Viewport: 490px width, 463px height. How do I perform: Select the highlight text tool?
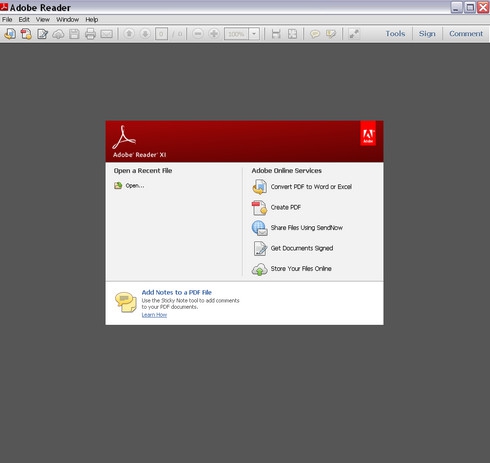click(331, 34)
